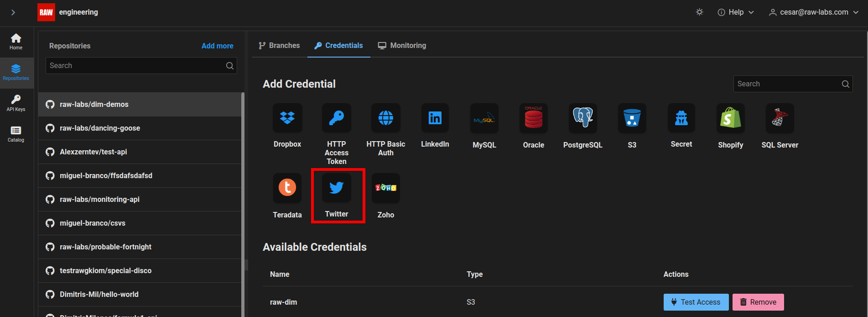Click the credentials search magnifier icon
Image resolution: width=868 pixels, height=317 pixels.
(x=846, y=84)
